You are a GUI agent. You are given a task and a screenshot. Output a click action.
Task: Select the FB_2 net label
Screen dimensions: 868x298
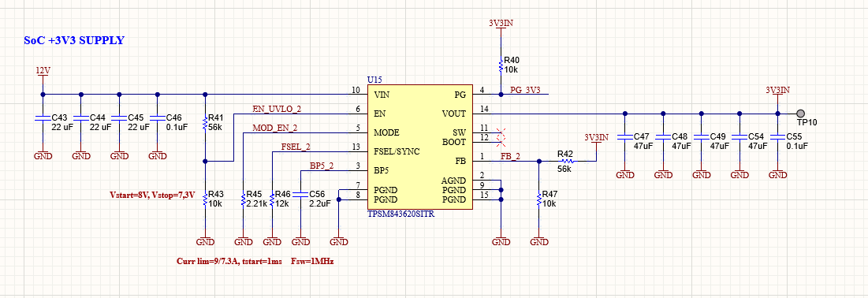coord(510,156)
